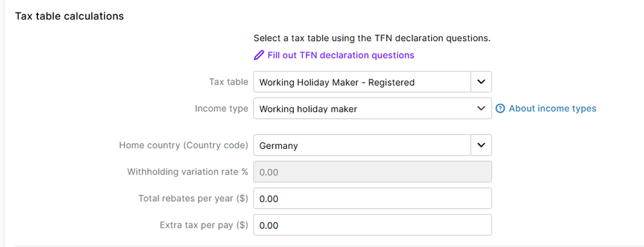Click the Home country (Country code) label
Screen dimensions: 644x247
tap(184, 146)
